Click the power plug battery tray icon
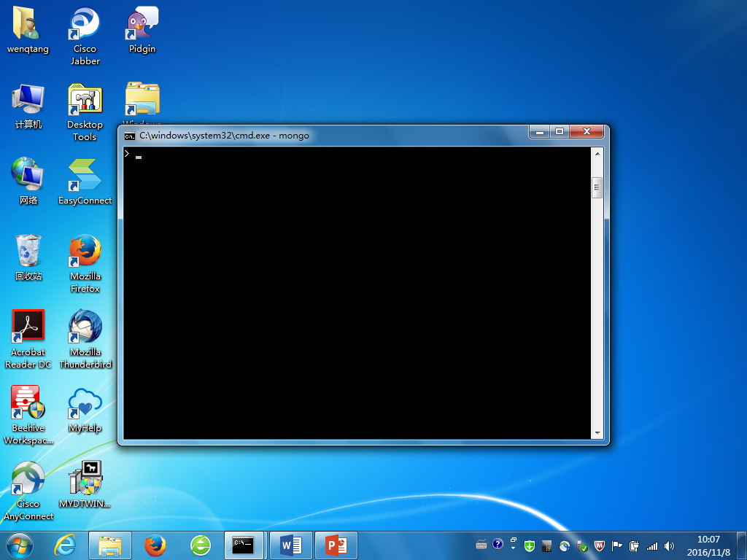The image size is (747, 560). tap(634, 546)
